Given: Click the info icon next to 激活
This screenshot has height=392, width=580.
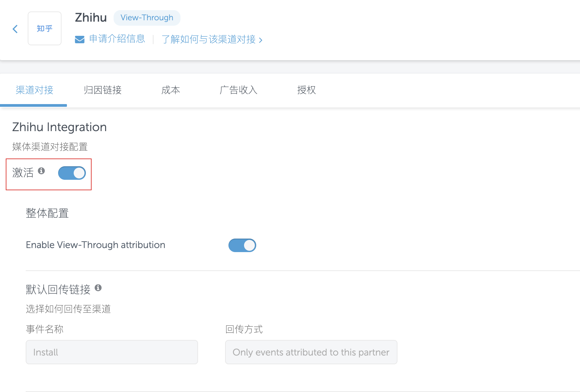Looking at the screenshot, I should click(x=41, y=171).
